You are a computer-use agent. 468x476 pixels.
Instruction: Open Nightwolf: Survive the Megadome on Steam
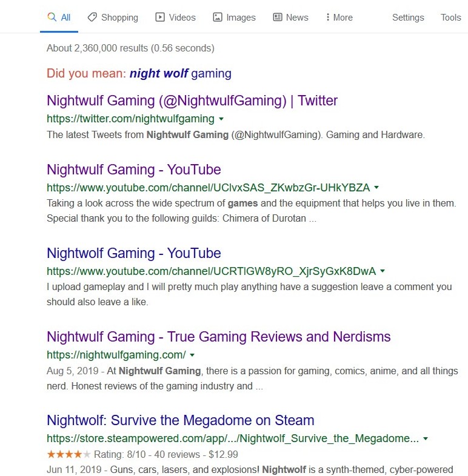181,420
